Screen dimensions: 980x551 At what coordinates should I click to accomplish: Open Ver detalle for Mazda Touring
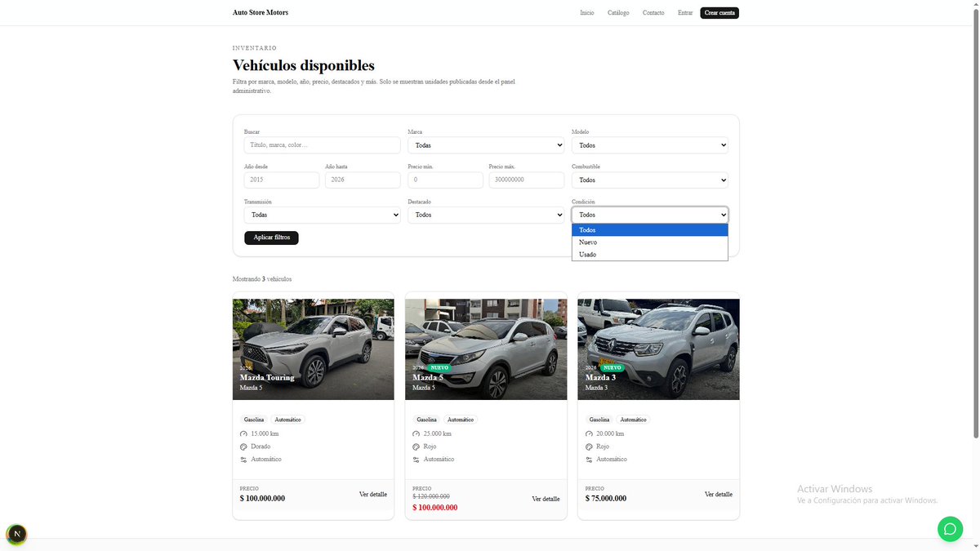point(373,495)
